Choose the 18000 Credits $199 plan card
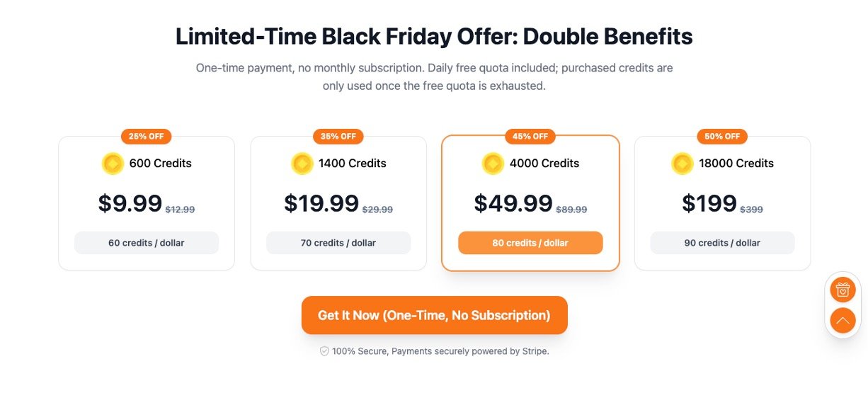Viewport: 868px width, 405px height. point(722,203)
